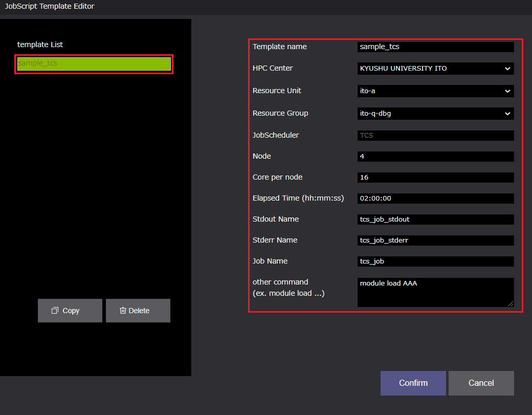The height and width of the screenshot is (415, 532).
Task: Click the disabled JobScheduler TCS field
Action: (435, 136)
